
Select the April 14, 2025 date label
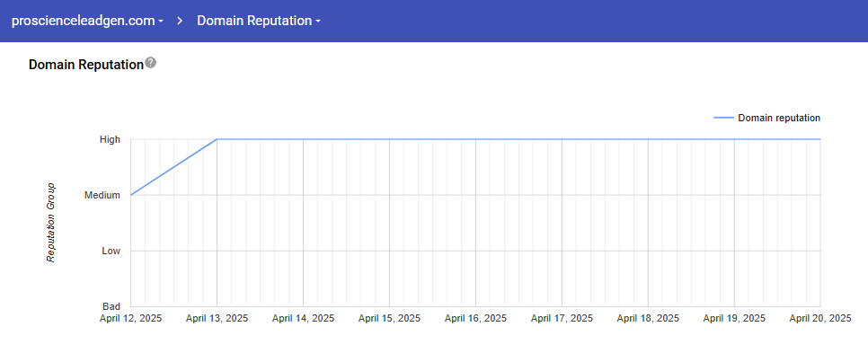303,318
